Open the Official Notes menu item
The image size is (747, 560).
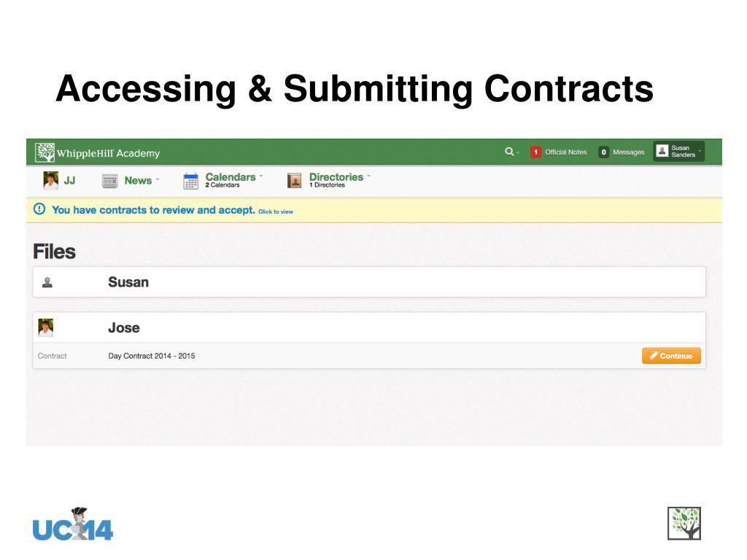[x=565, y=152]
